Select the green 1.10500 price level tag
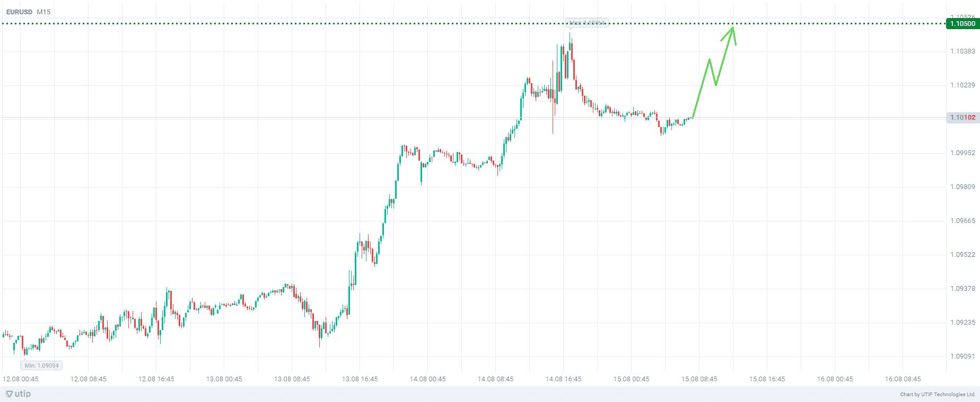 (962, 24)
